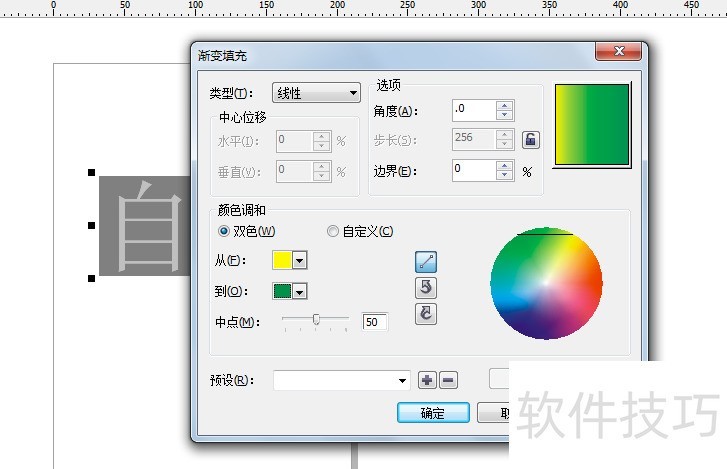Click the yellow 从 color swatch
The width and height of the screenshot is (727, 469).
click(282, 260)
